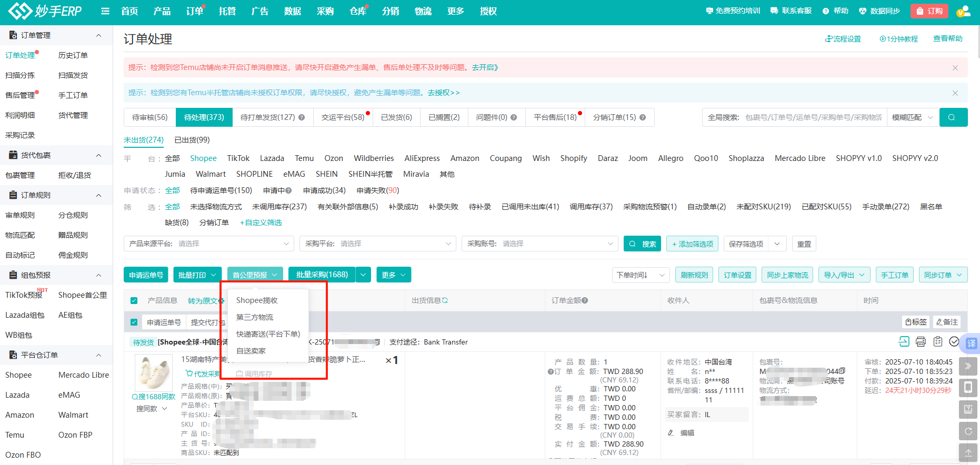Collapse the 货代包裹 sidebar section
This screenshot has width=980, height=465.
point(98,155)
